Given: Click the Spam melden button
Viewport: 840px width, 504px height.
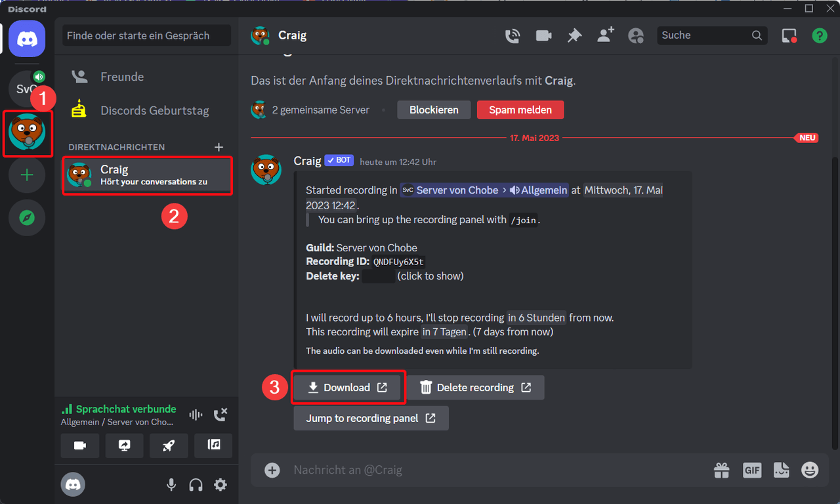Looking at the screenshot, I should 520,110.
